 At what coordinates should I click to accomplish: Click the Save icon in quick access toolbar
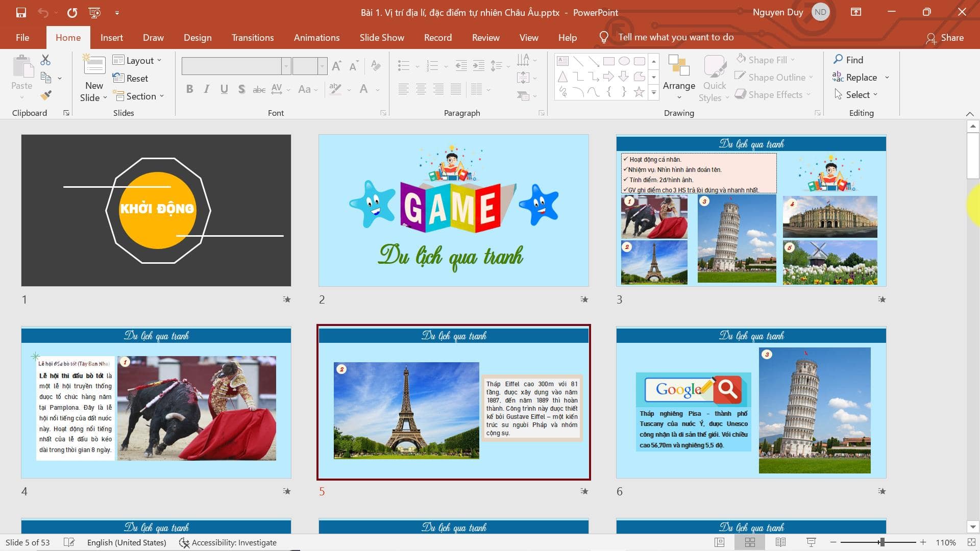point(21,12)
